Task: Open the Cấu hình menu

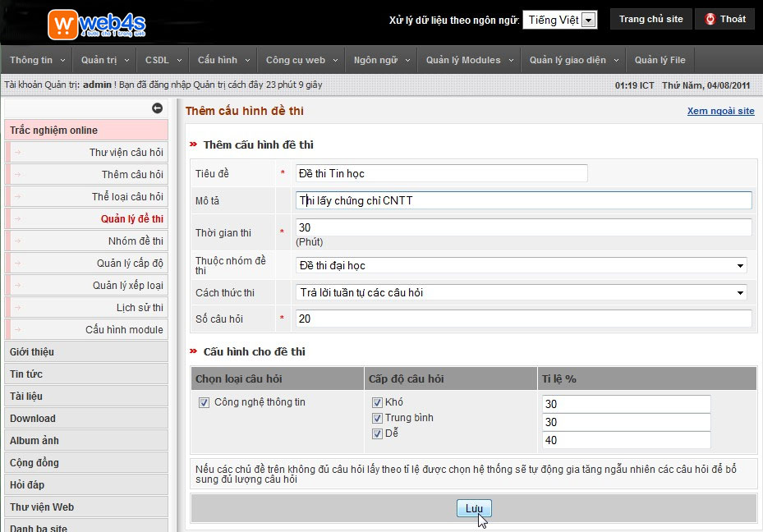Action: [223, 60]
